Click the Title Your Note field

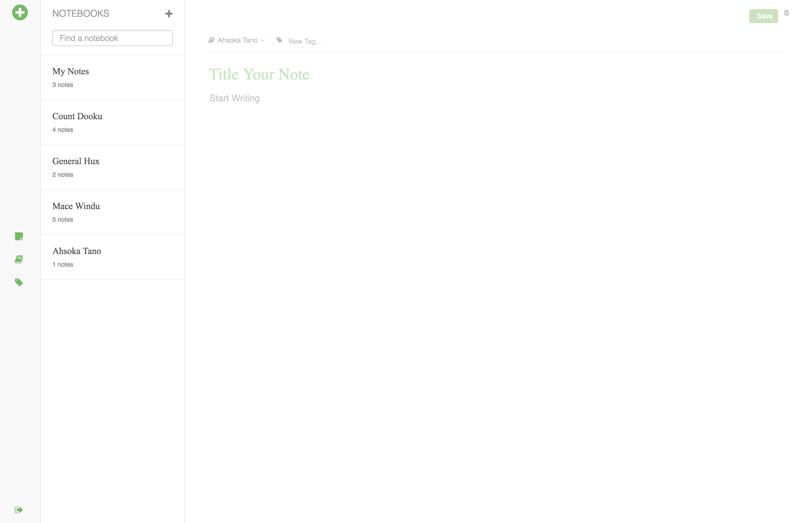pos(259,74)
